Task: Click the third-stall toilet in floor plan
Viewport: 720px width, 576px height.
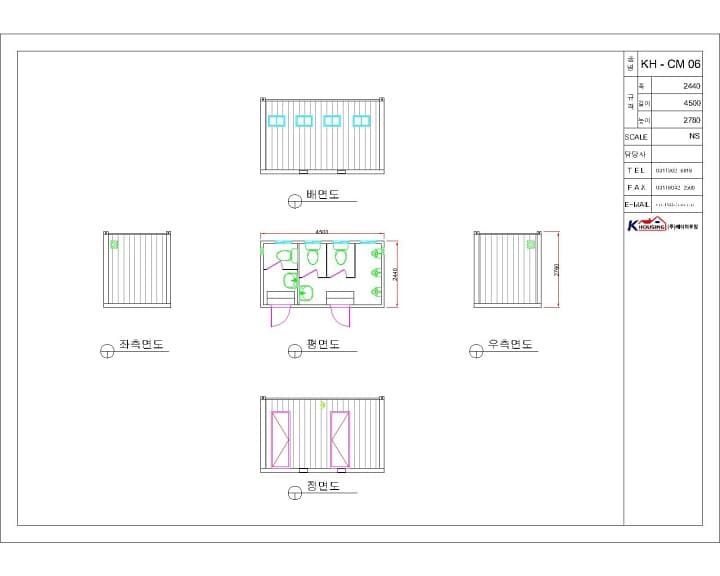Action: click(340, 254)
